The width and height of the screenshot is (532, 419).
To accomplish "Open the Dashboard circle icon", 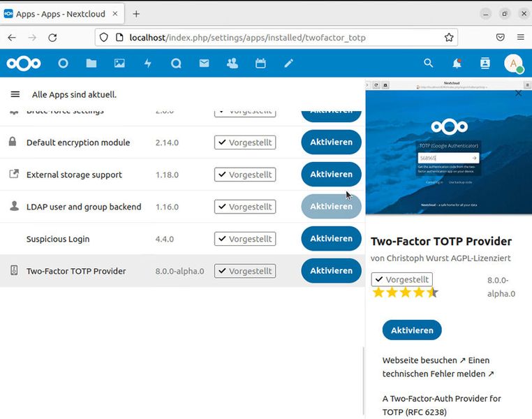I will (x=63, y=64).
